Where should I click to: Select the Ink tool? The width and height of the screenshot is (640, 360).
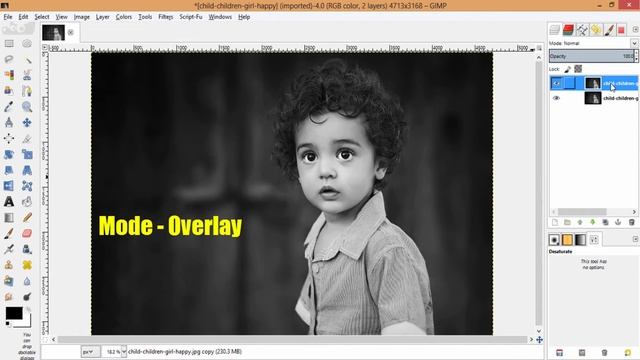[27, 249]
